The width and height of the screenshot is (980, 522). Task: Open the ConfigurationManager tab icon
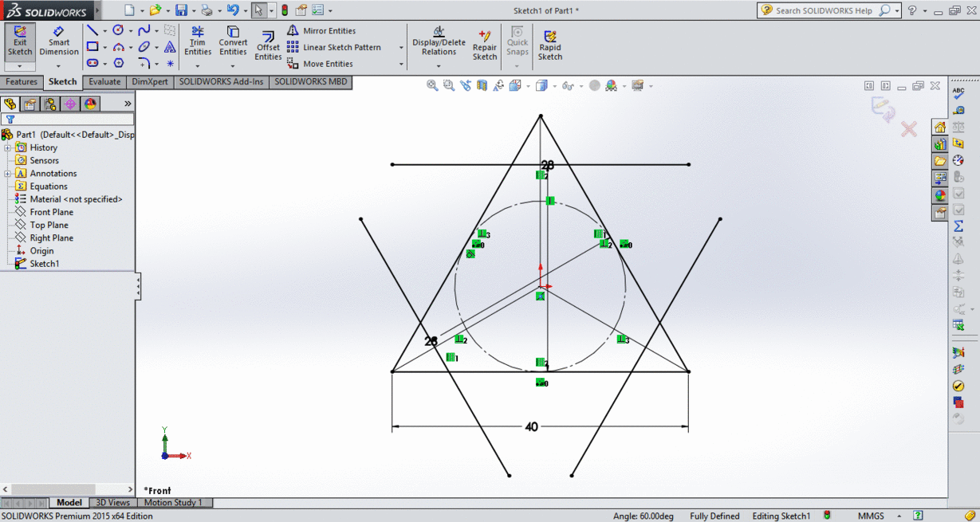pyautogui.click(x=50, y=104)
